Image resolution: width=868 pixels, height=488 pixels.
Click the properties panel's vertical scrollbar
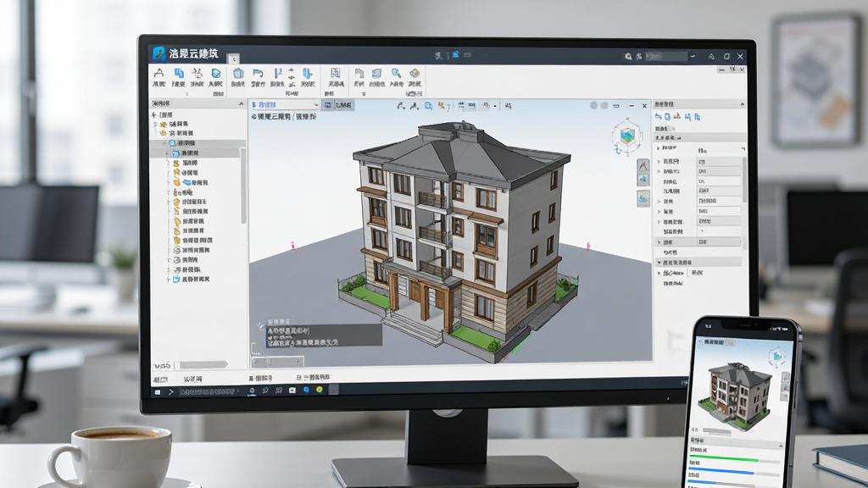[x=744, y=180]
